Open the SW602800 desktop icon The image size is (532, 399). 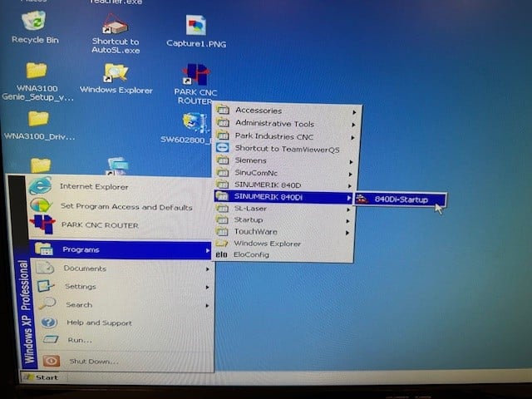pos(195,124)
